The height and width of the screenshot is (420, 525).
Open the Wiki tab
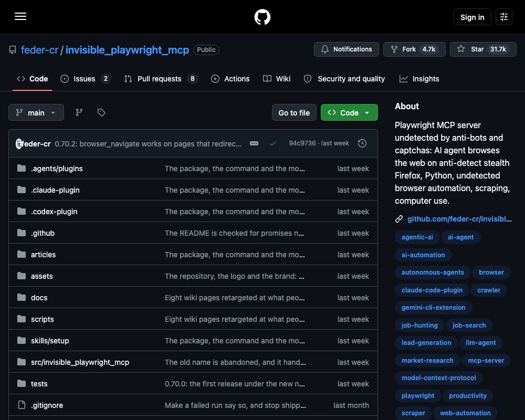coord(277,79)
